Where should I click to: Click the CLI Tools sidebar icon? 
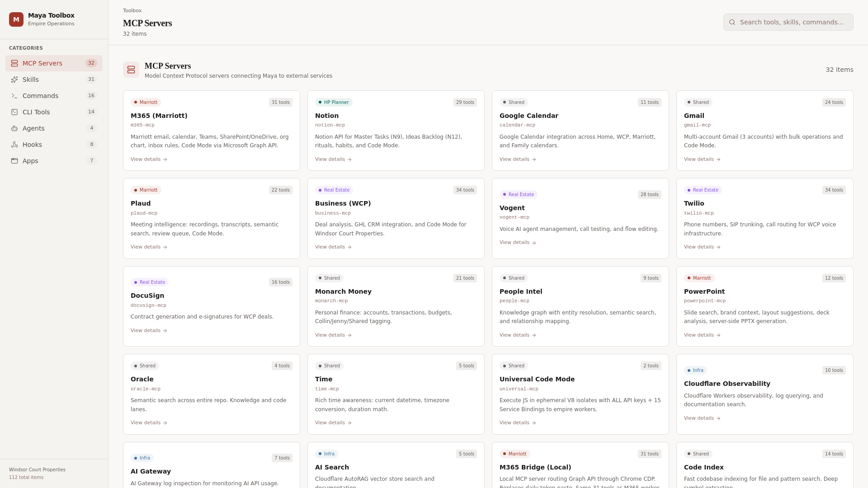pos(14,112)
